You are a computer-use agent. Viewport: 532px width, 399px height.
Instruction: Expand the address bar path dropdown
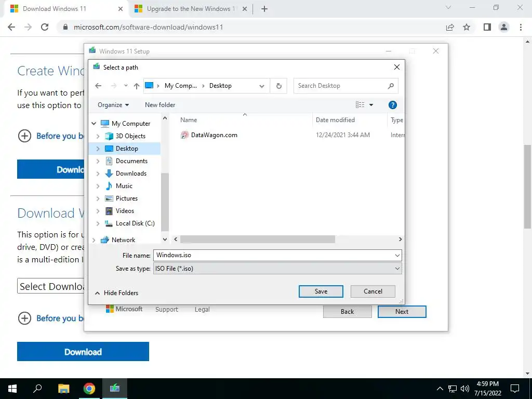(x=262, y=86)
